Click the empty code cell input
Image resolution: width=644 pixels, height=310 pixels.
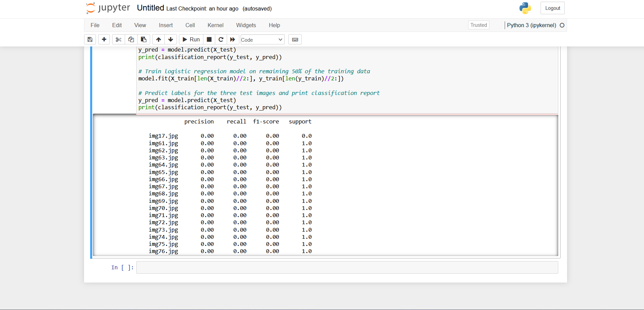[347, 268]
